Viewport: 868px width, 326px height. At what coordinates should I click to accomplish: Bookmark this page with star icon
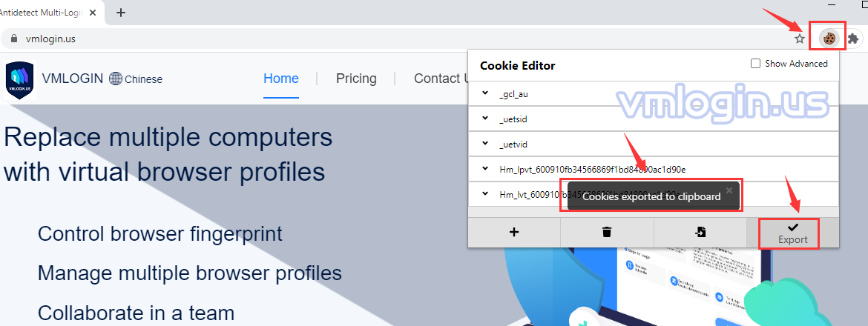(799, 39)
